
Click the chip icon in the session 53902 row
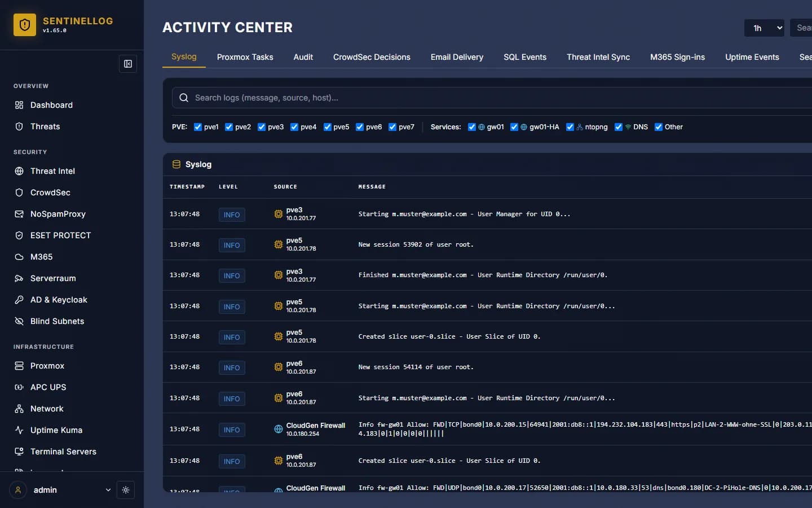tap(279, 244)
